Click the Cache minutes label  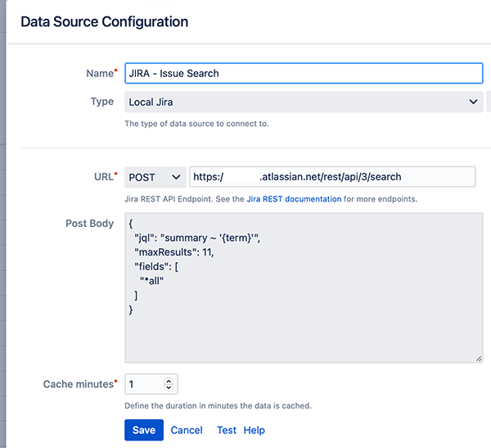coord(78,383)
